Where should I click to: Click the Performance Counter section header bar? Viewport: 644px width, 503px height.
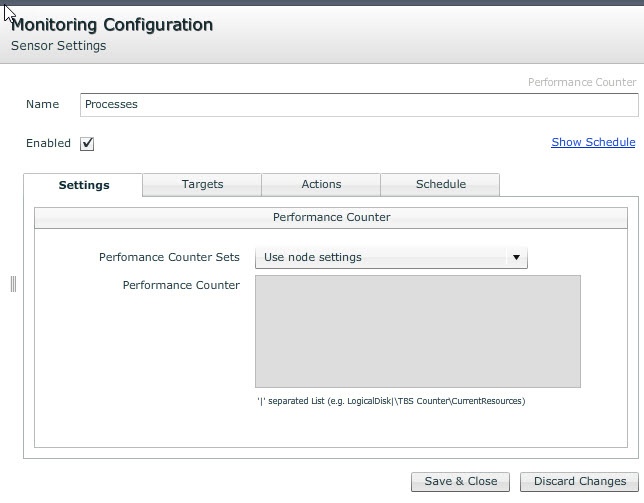(x=331, y=217)
